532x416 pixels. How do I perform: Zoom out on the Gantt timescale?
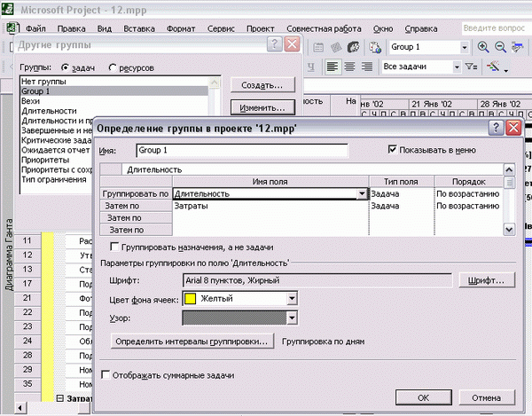point(500,47)
